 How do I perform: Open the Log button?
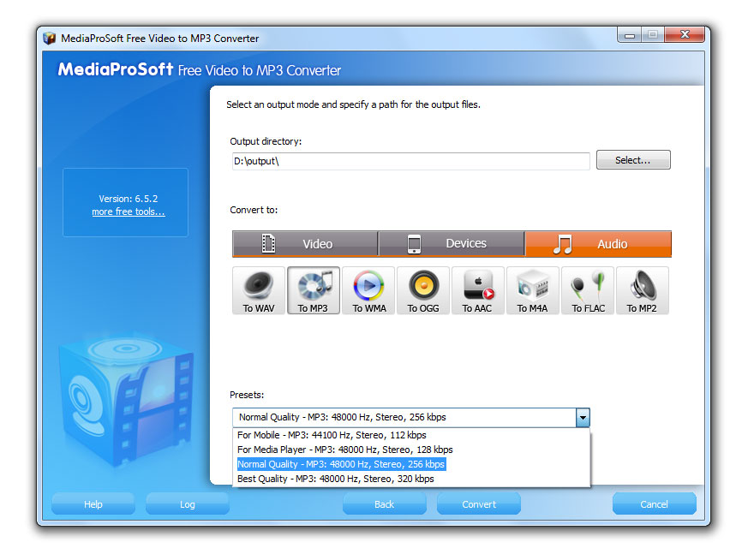tap(188, 504)
